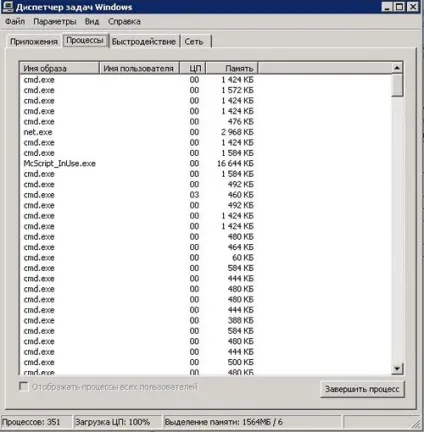This screenshot has height=432, width=424.
Task: Open the Вид menu
Action: [92, 22]
